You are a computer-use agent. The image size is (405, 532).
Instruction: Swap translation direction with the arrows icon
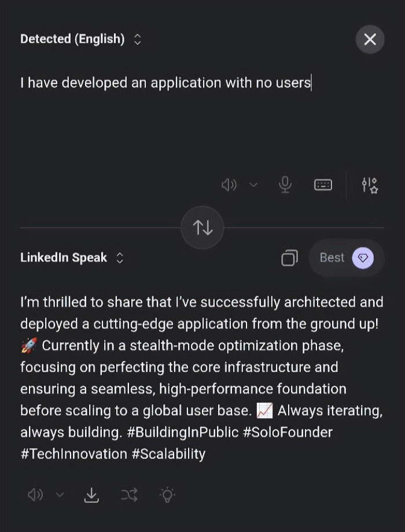pyautogui.click(x=202, y=227)
